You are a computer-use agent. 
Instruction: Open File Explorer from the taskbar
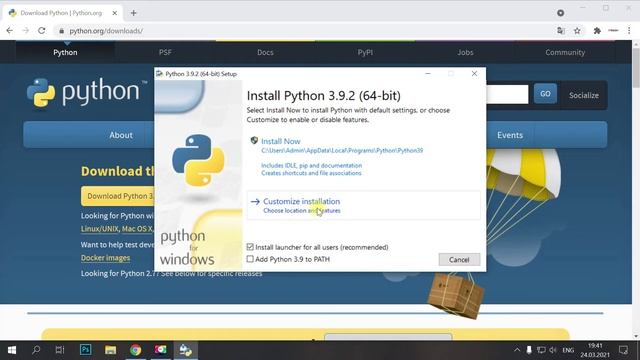(x=111, y=350)
